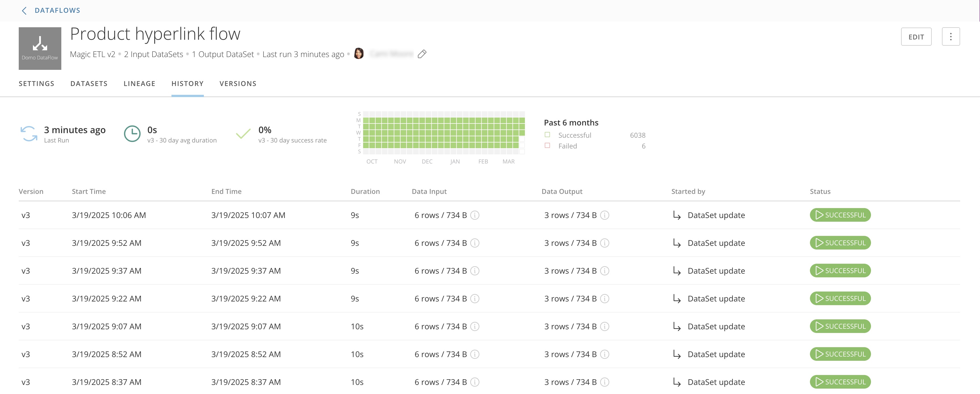Click the Status column header

[820, 192]
